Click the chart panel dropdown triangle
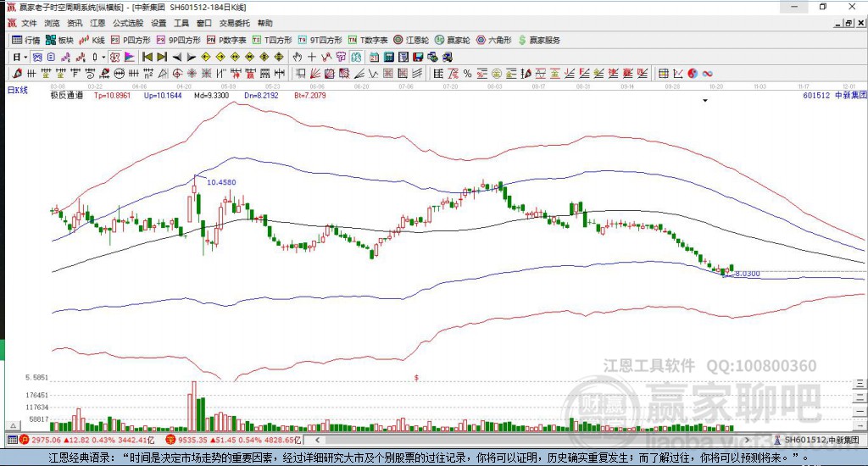Viewport: 868px width, 466px height. (x=705, y=101)
